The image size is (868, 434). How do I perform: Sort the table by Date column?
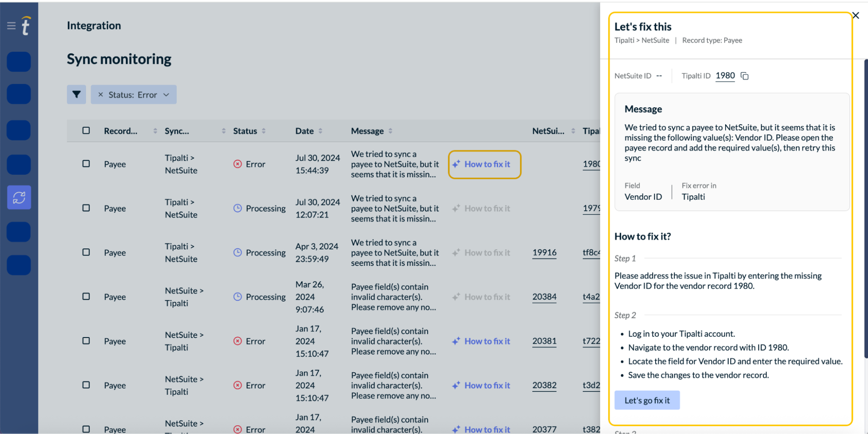[321, 130]
